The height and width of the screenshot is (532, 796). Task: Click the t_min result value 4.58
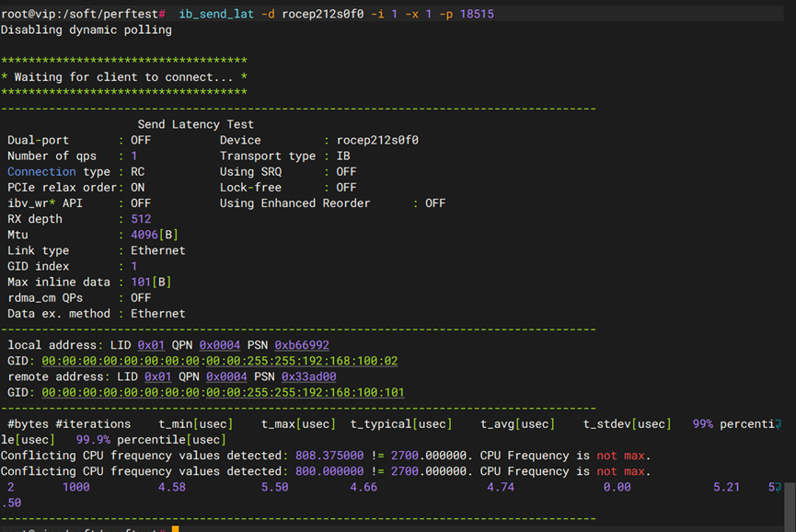pos(172,487)
